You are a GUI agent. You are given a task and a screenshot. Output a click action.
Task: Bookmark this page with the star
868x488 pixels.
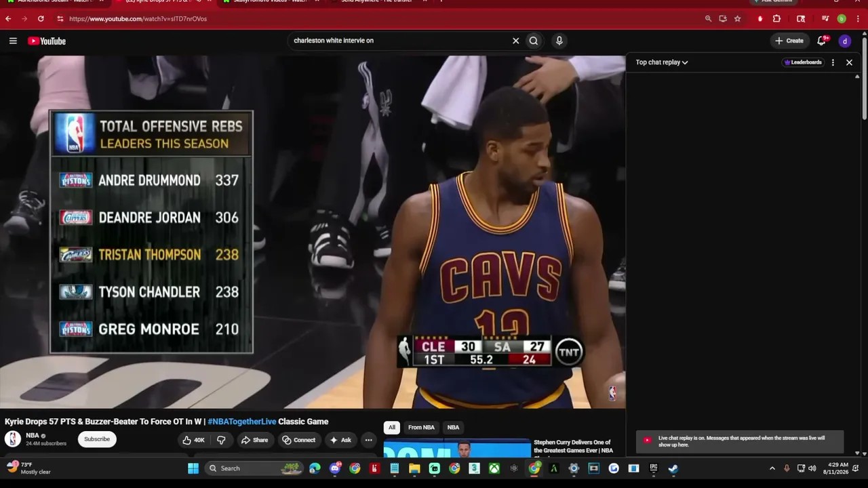(x=737, y=19)
